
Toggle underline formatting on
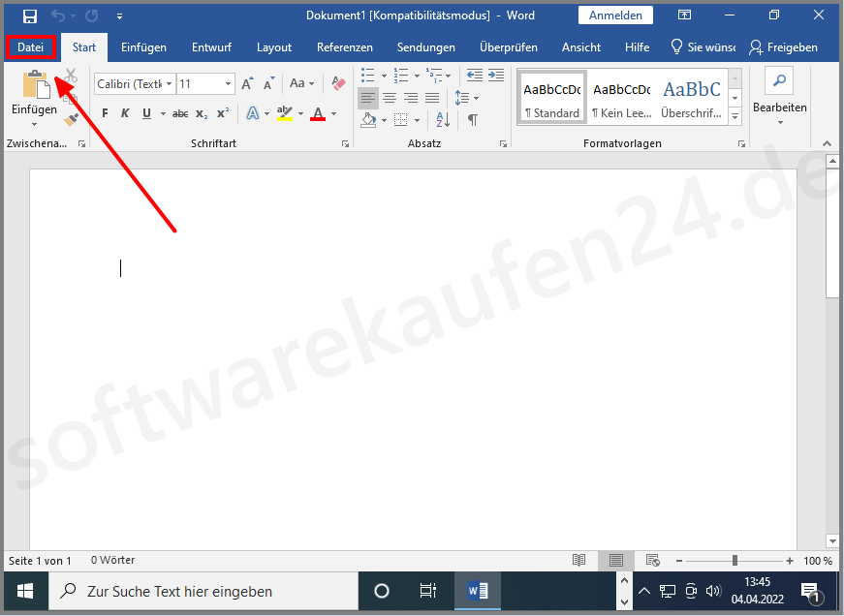[x=144, y=113]
